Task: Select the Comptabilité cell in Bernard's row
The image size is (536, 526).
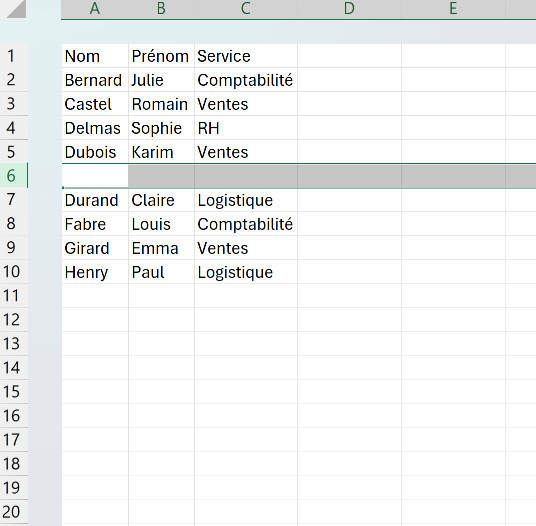Action: coord(246,80)
